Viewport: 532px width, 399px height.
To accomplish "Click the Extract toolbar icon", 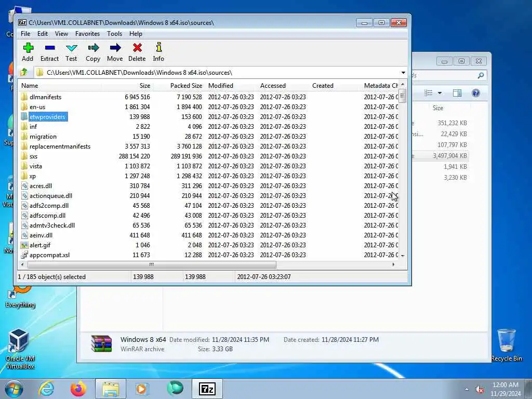I will 50,47.
